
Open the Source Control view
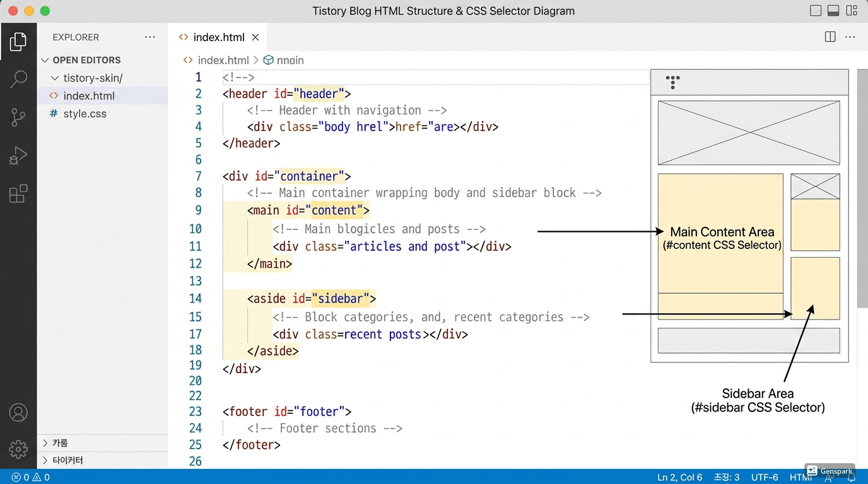click(x=18, y=117)
